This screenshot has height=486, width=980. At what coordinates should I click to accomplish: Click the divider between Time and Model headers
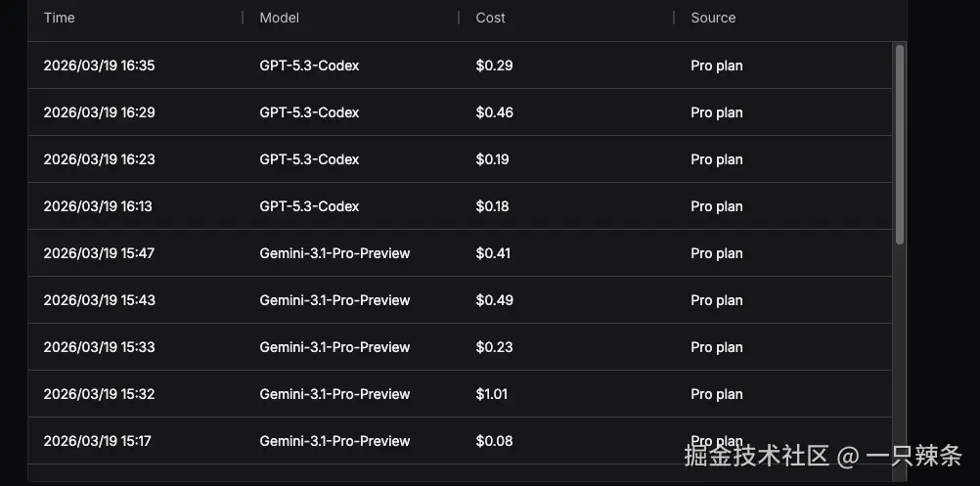243,18
